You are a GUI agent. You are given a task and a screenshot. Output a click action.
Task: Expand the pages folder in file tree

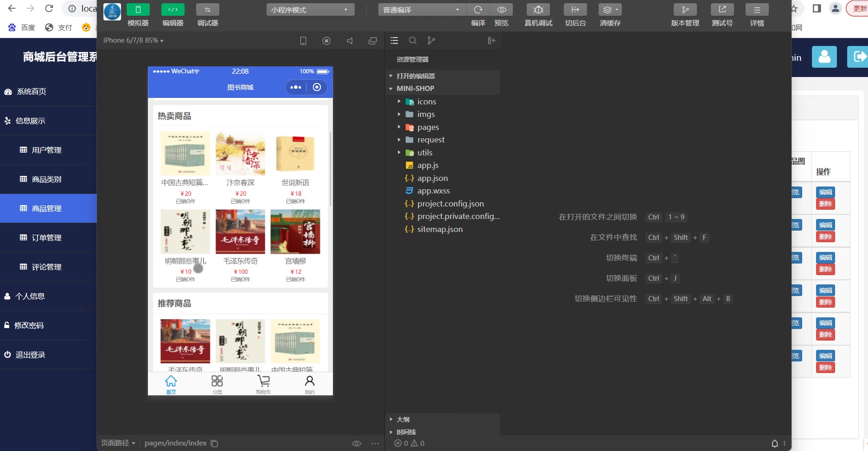coord(428,127)
